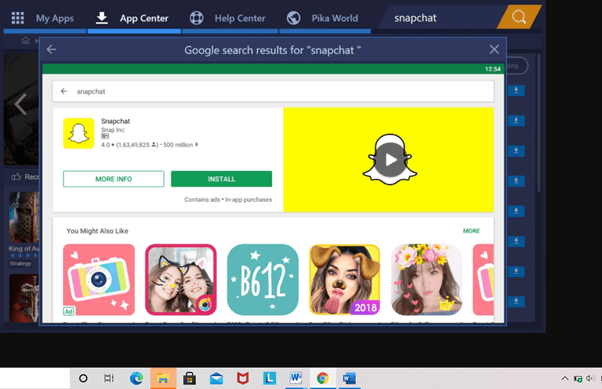The image size is (602, 389).
Task: Open the Snapchat app title
Action: [115, 121]
